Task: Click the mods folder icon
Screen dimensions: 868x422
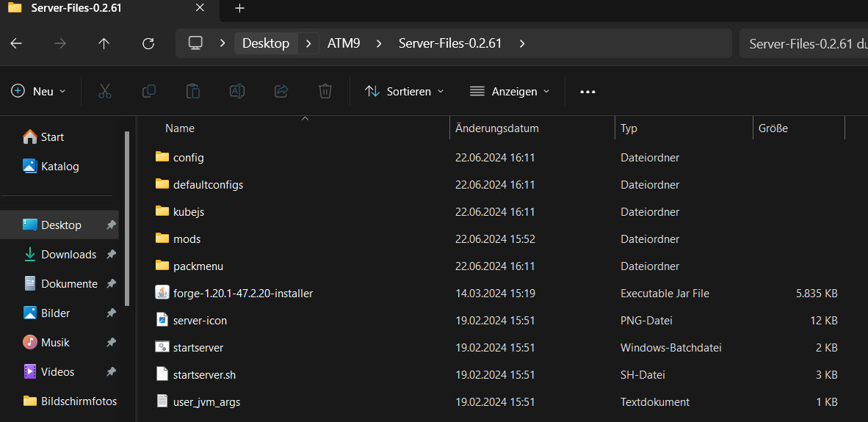Action: click(162, 239)
